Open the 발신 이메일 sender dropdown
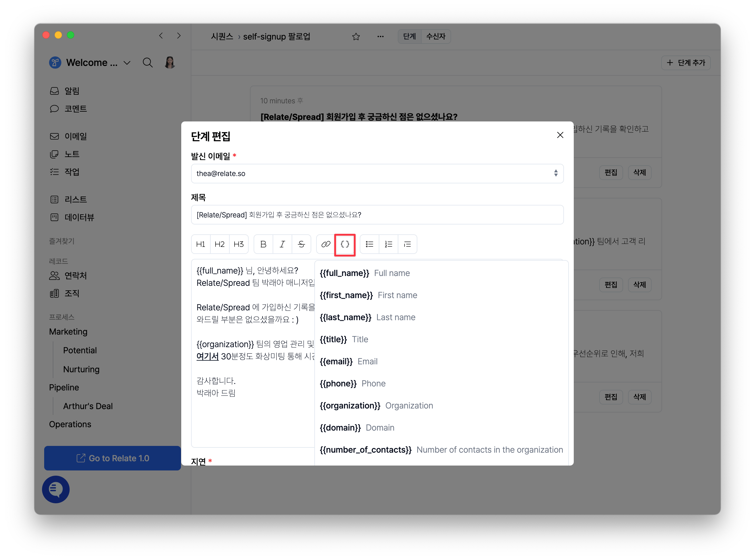This screenshot has width=755, height=560. coord(377,174)
